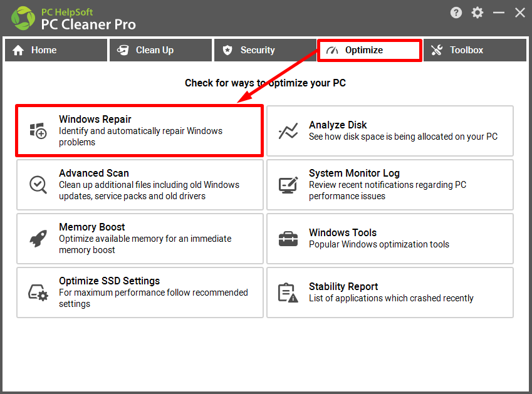Click the house icon on Home tab

pyautogui.click(x=18, y=50)
